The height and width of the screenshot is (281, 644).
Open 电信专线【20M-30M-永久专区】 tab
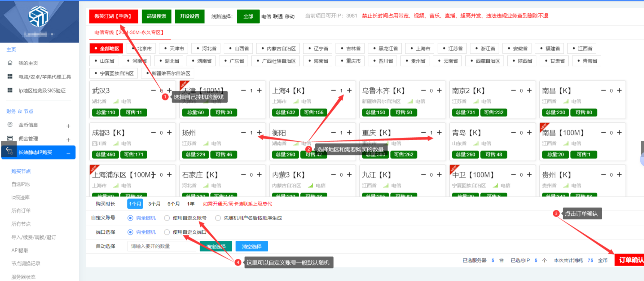point(130,32)
